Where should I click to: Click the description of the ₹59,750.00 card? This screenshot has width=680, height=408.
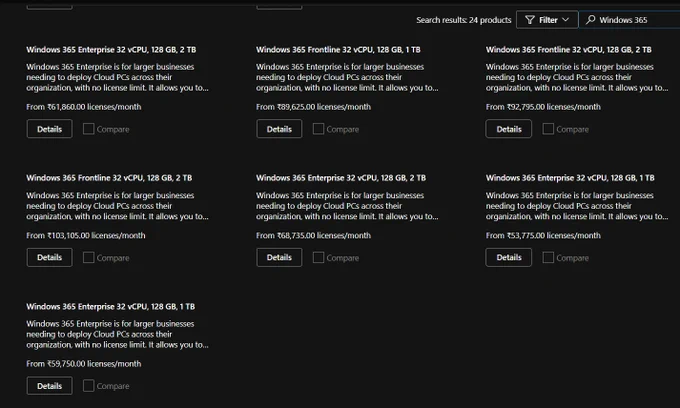point(117,334)
